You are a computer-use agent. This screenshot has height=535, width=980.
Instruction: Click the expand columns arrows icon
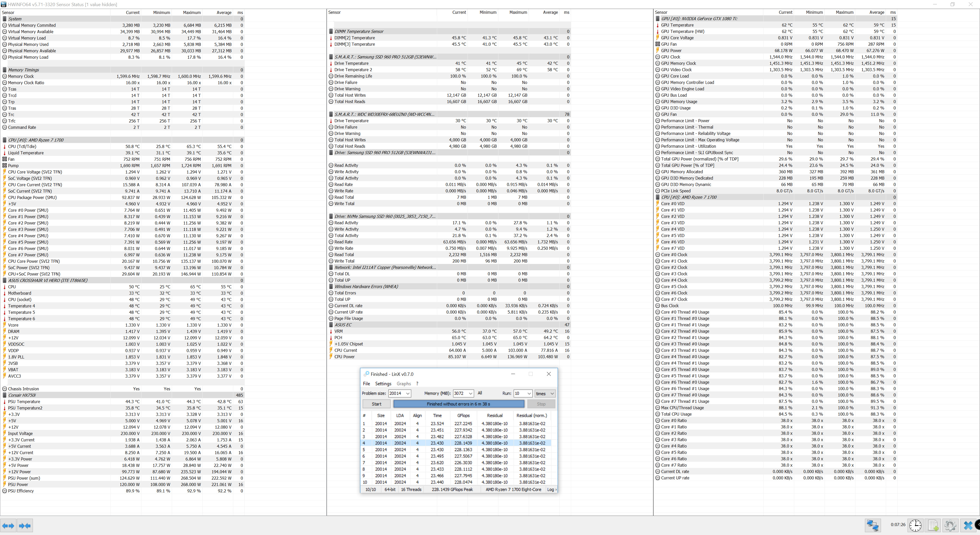pos(8,526)
